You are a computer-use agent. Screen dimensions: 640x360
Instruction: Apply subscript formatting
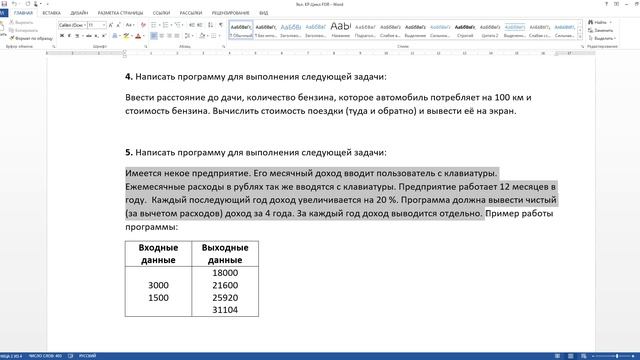click(96, 36)
